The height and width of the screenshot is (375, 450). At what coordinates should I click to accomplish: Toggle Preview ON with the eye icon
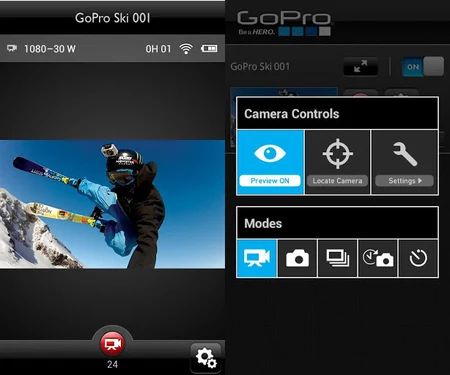[x=270, y=153]
